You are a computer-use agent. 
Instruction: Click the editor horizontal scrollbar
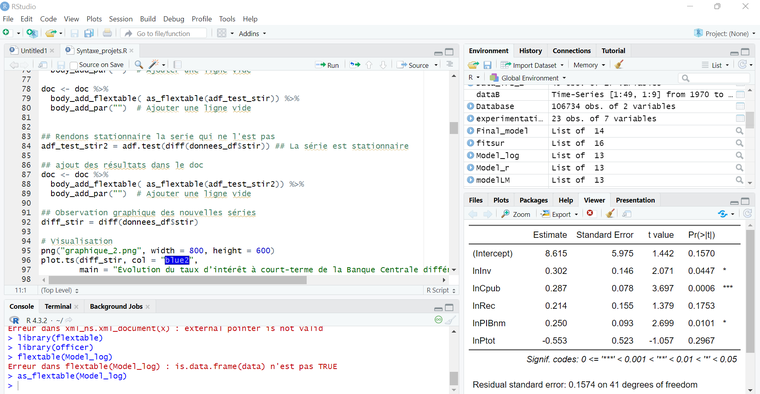(177, 280)
